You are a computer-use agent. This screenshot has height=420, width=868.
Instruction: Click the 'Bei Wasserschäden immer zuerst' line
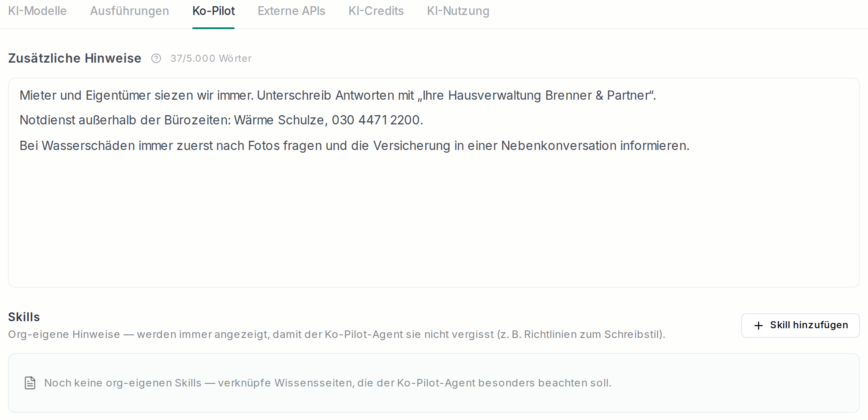click(x=355, y=146)
